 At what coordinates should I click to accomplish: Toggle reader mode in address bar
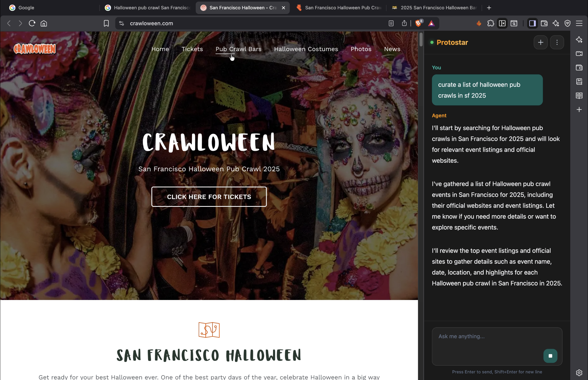391,24
